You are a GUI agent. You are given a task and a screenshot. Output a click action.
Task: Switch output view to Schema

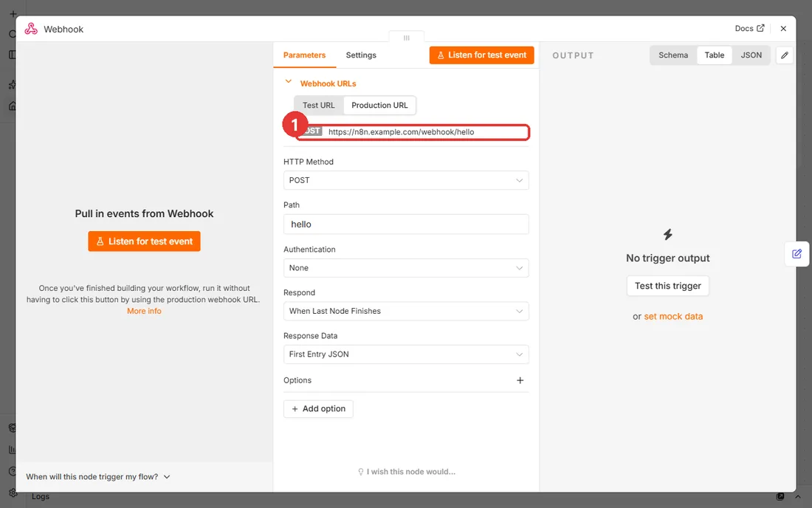673,55
